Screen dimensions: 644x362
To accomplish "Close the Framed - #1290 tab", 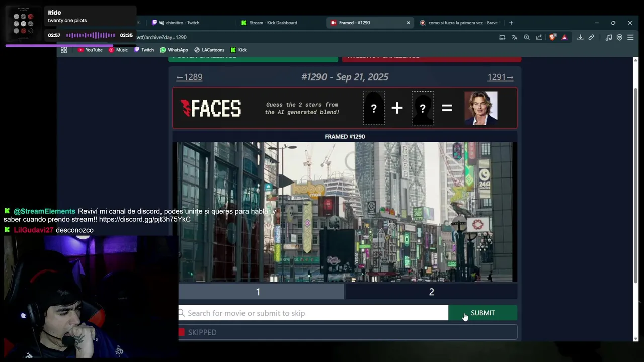I will point(408,23).
